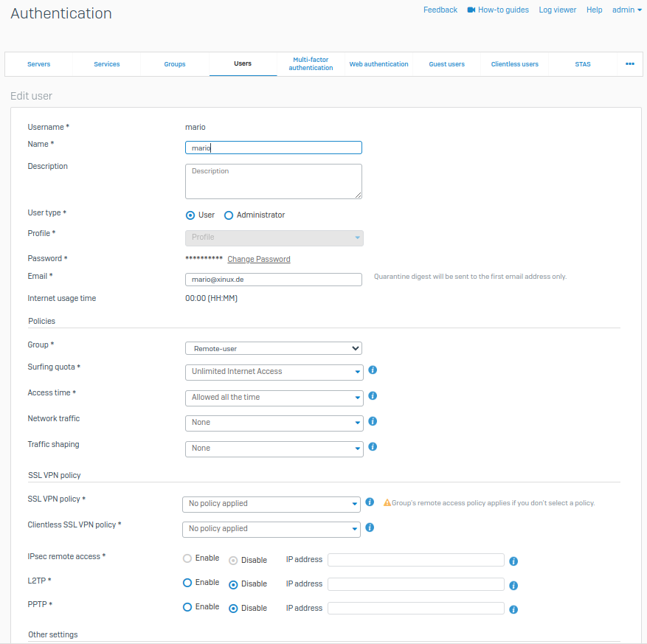The height and width of the screenshot is (644, 647).
Task: Open the admin account menu
Action: click(x=626, y=10)
